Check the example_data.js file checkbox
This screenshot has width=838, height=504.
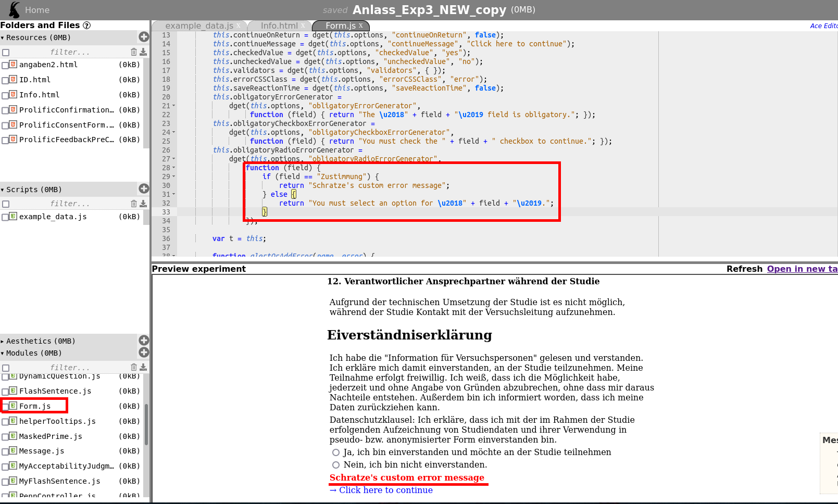click(5, 217)
